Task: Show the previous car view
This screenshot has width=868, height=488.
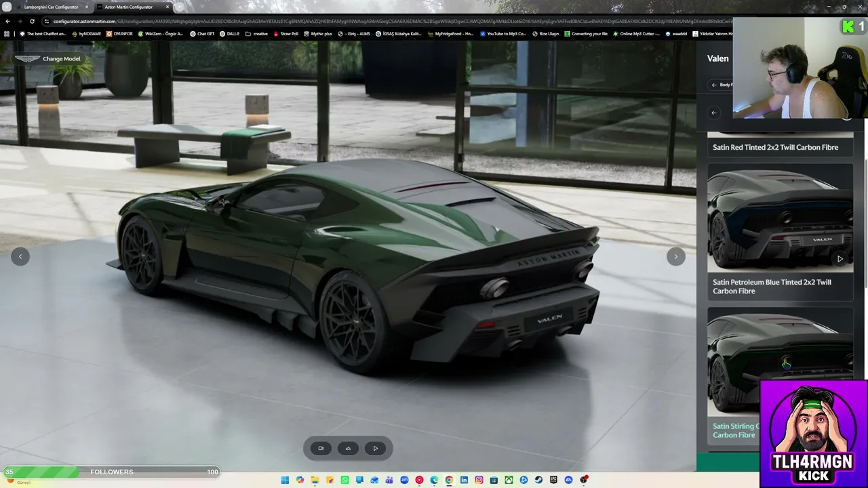Action: (20, 256)
